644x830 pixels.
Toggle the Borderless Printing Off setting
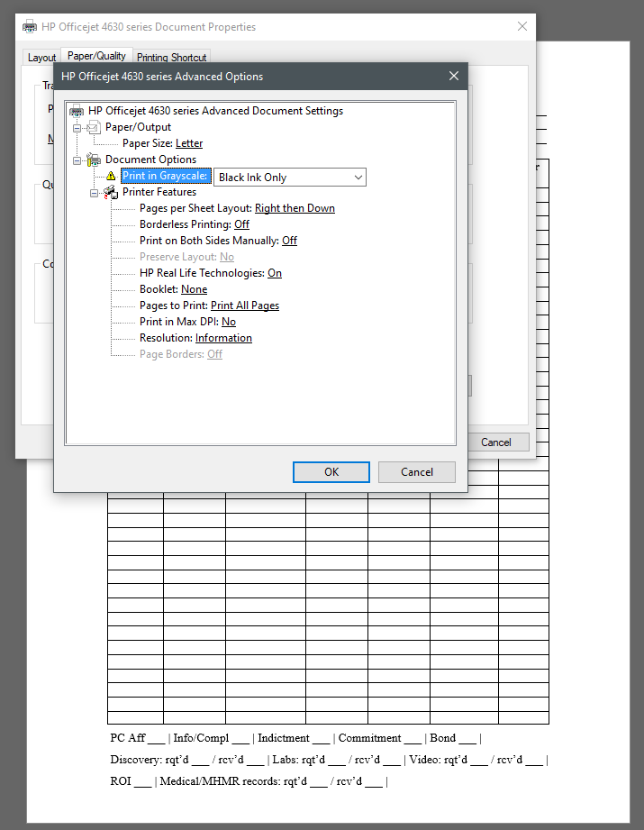241,224
